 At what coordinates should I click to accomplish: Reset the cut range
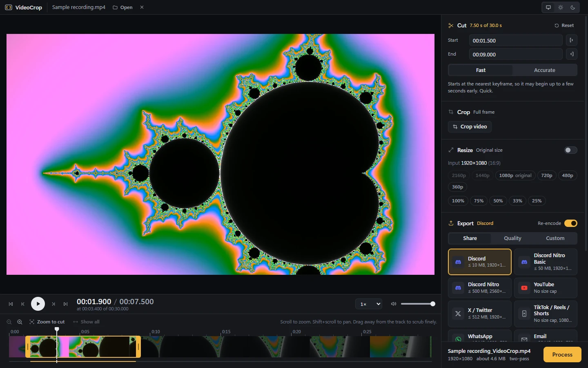point(564,25)
